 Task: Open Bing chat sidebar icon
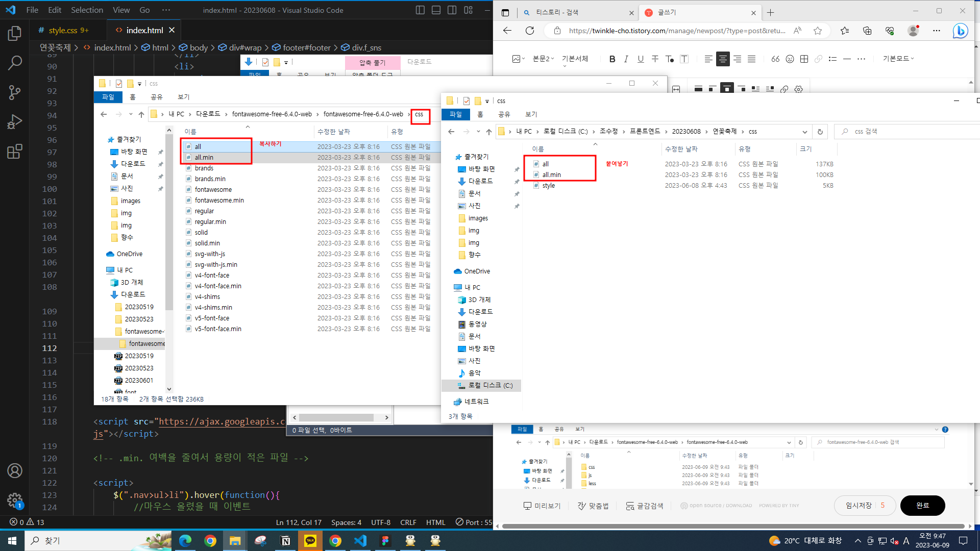pyautogui.click(x=960, y=31)
